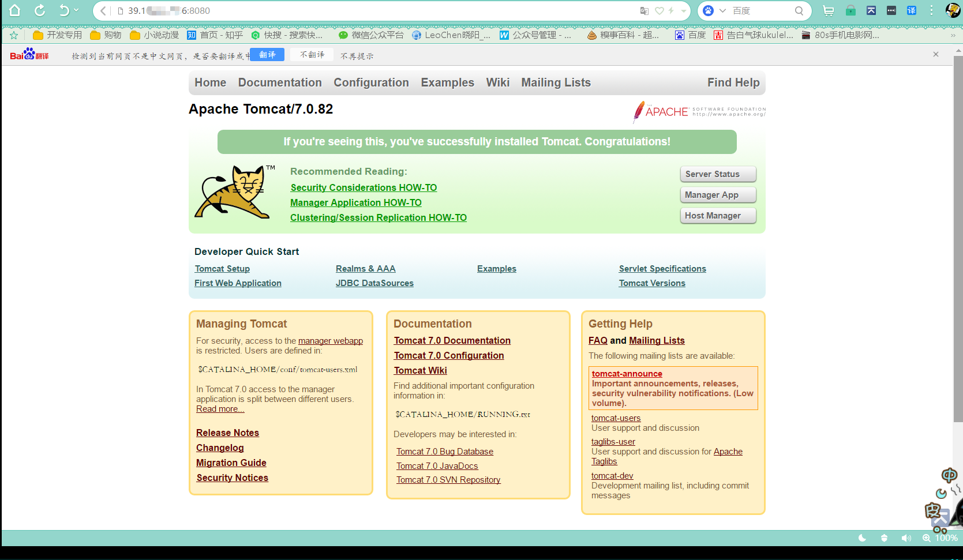Click the magnifier search icon

point(799,10)
